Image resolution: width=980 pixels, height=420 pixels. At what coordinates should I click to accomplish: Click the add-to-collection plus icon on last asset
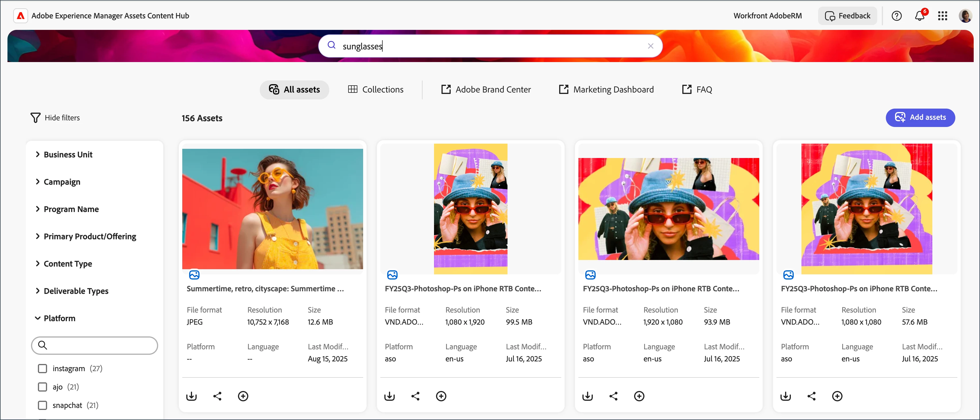click(x=837, y=396)
